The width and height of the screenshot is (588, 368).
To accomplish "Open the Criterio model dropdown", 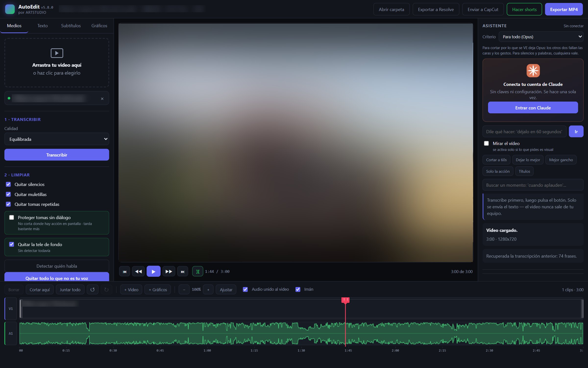I will pyautogui.click(x=541, y=37).
